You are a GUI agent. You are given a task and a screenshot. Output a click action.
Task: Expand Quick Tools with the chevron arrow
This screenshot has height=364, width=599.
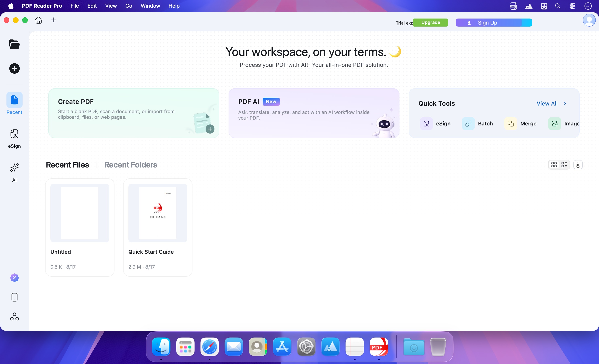click(565, 103)
